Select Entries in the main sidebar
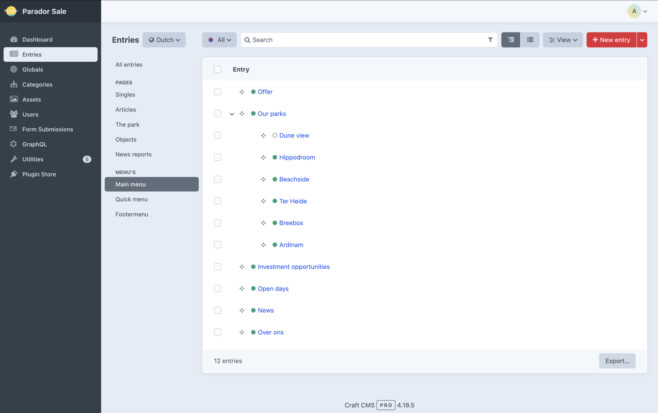This screenshot has height=413, width=658. (51, 55)
